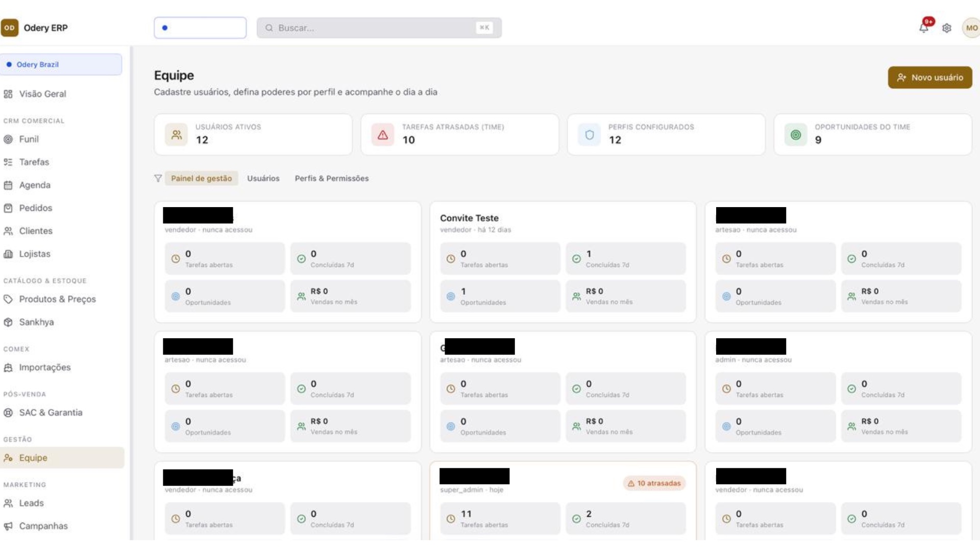Click the Clientes people icon
Image resolution: width=980 pixels, height=551 pixels.
(x=8, y=231)
